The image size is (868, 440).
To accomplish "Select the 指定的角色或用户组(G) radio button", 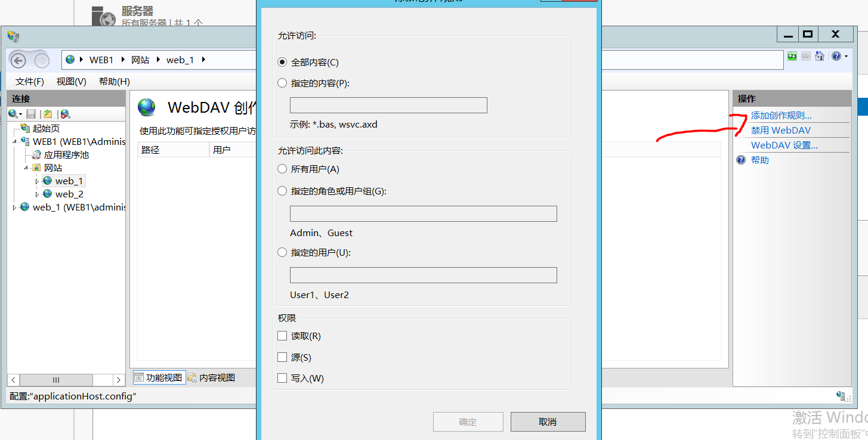I will (x=282, y=191).
